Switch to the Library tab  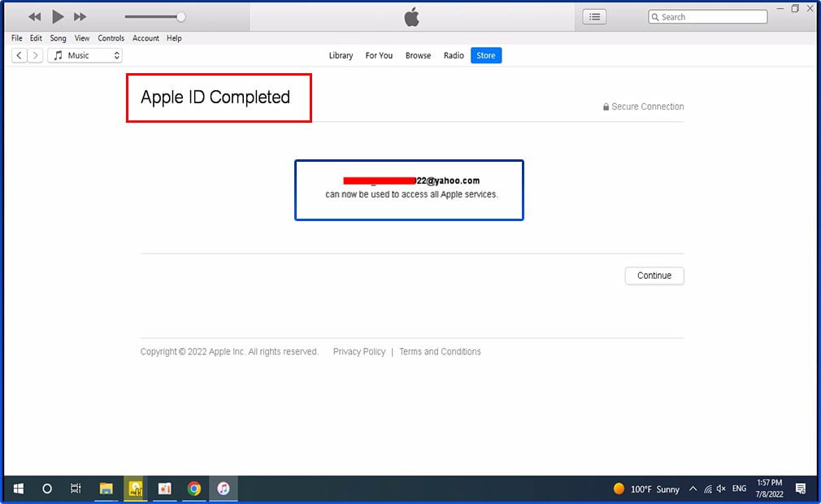pyautogui.click(x=341, y=55)
